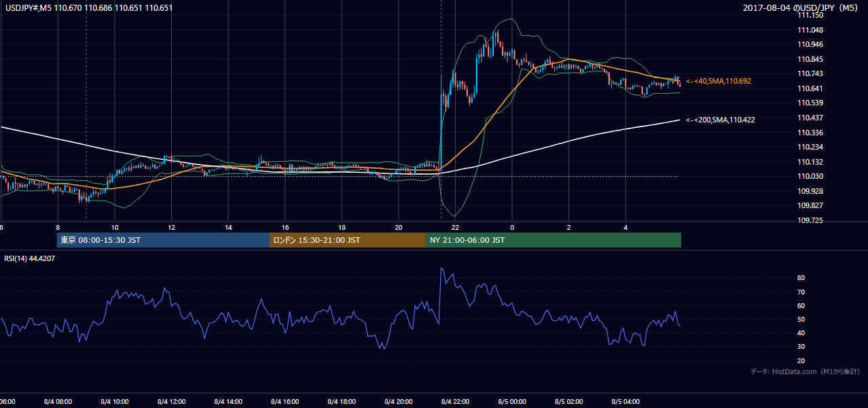Click the NY 21:00-06:00 JST session bar
868x408 pixels.
(554, 240)
